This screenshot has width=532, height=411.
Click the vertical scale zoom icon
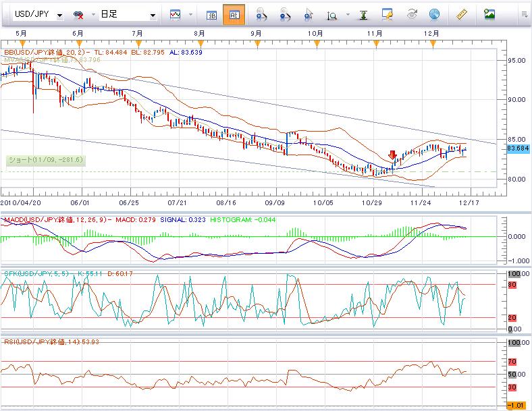coord(331,16)
